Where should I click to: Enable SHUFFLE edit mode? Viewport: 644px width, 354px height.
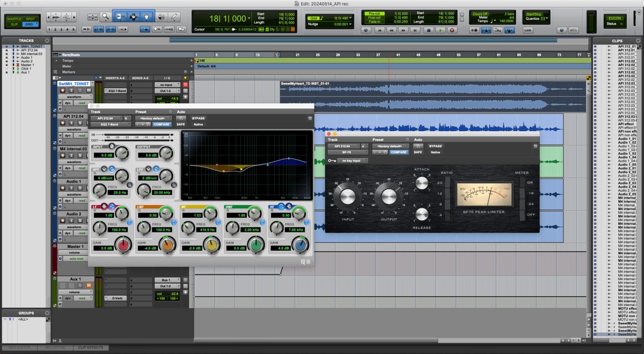[x=14, y=19]
